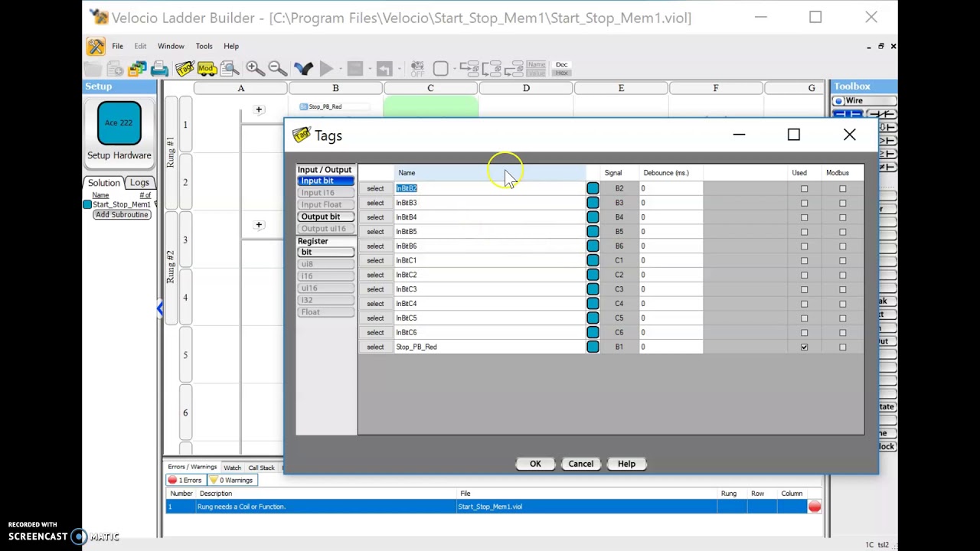Image resolution: width=980 pixels, height=551 pixels.
Task: Toggle the 0 Warnings filter
Action: 231,481
